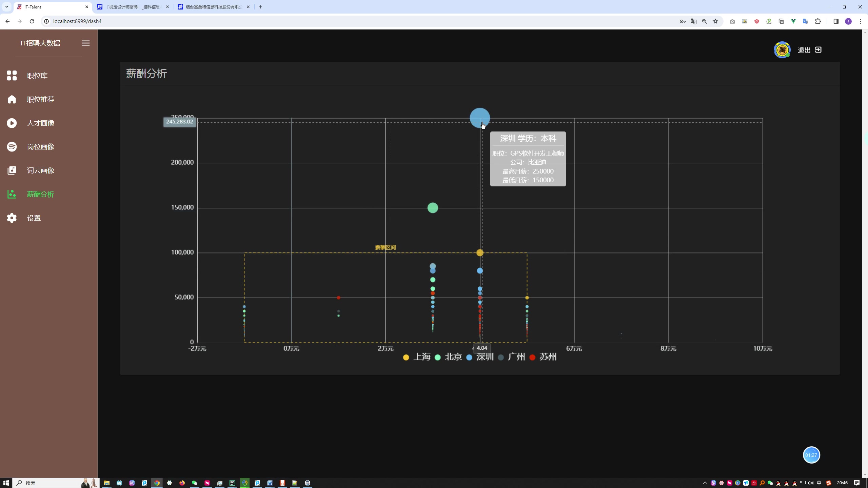Collapse sidebar with hamburger menu button

pyautogui.click(x=86, y=43)
